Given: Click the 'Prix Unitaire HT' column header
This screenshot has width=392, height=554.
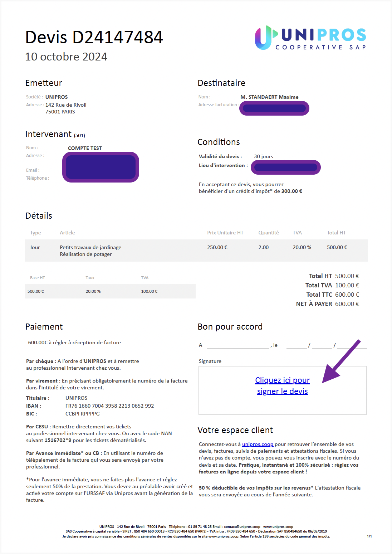Looking at the screenshot, I should (x=225, y=233).
